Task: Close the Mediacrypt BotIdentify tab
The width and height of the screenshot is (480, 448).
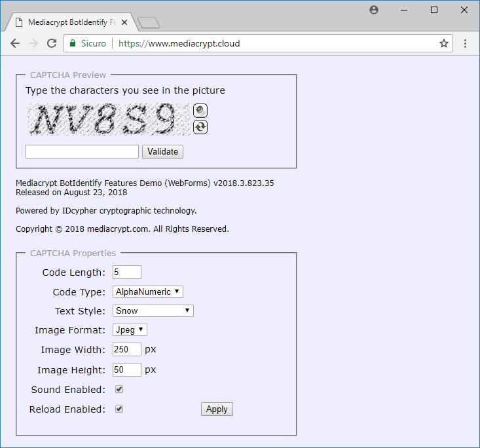Action: click(124, 22)
